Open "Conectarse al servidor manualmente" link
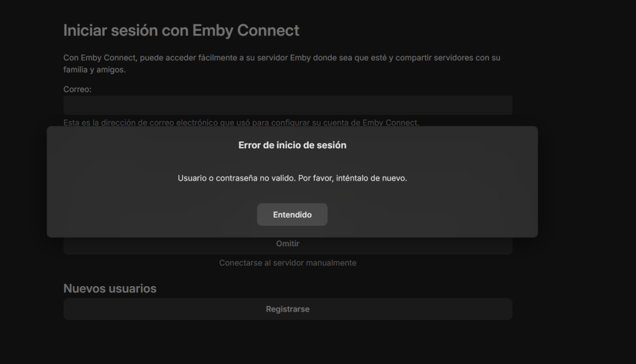The width and height of the screenshot is (636, 364). coord(287,262)
